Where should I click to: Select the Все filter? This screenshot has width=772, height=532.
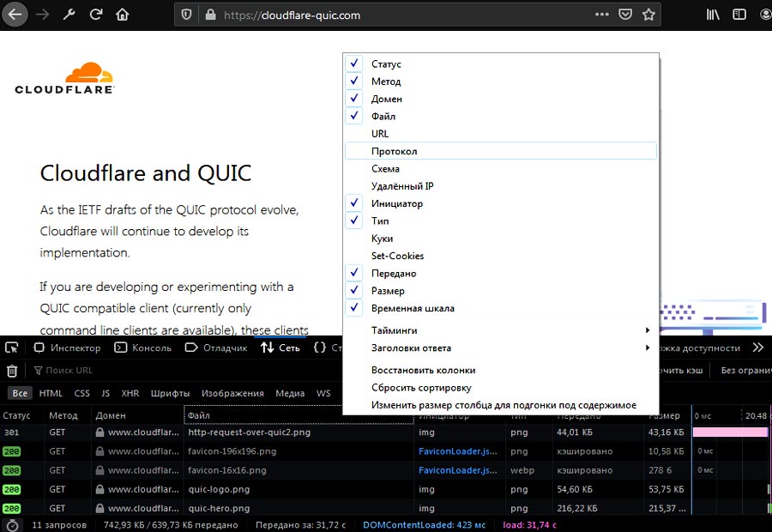[x=20, y=393]
